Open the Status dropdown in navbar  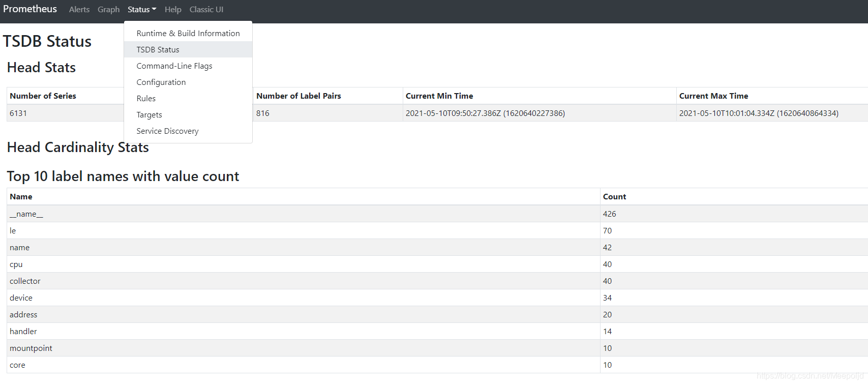(x=142, y=10)
